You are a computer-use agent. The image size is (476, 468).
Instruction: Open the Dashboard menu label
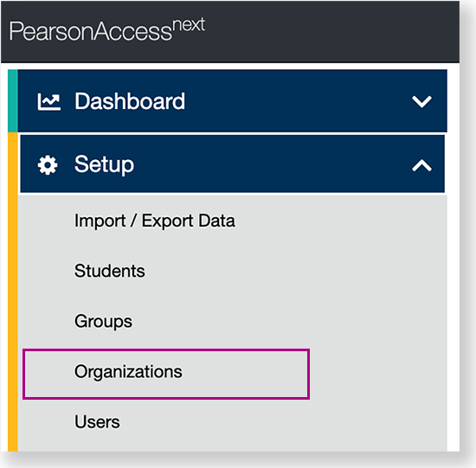[130, 101]
